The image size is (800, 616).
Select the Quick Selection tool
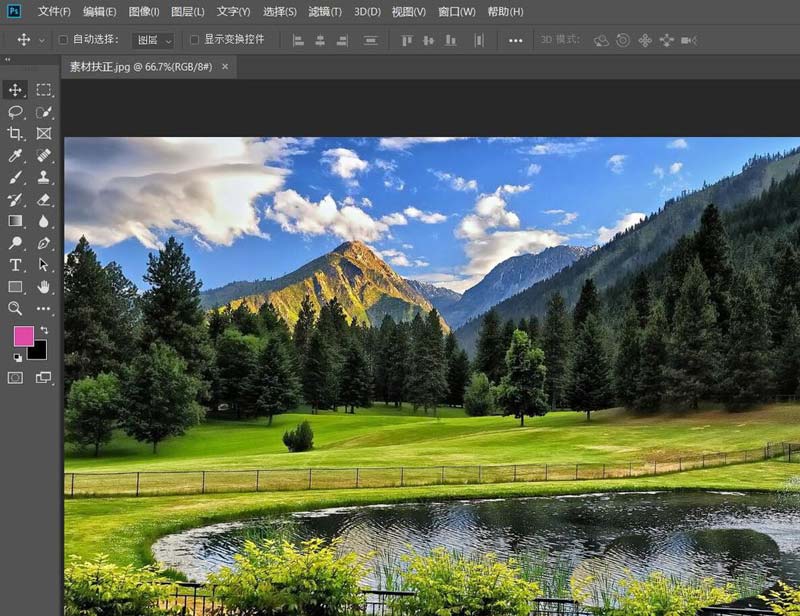43,112
